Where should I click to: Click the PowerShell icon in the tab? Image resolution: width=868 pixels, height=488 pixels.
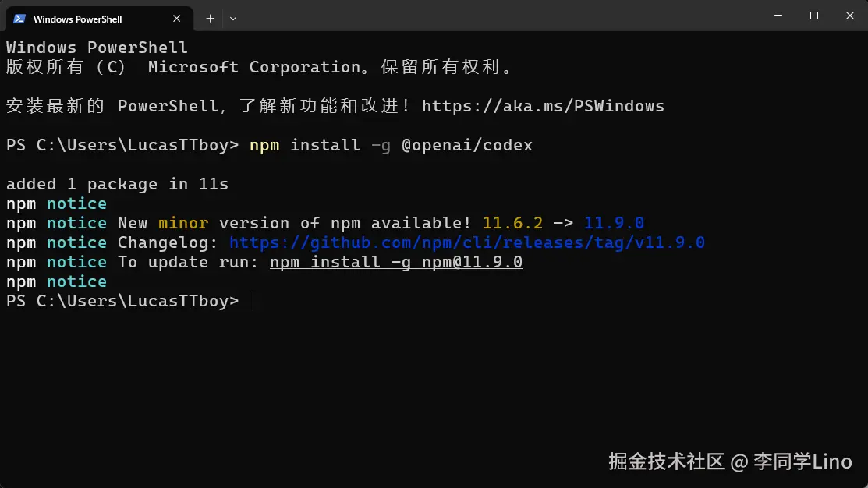click(19, 19)
